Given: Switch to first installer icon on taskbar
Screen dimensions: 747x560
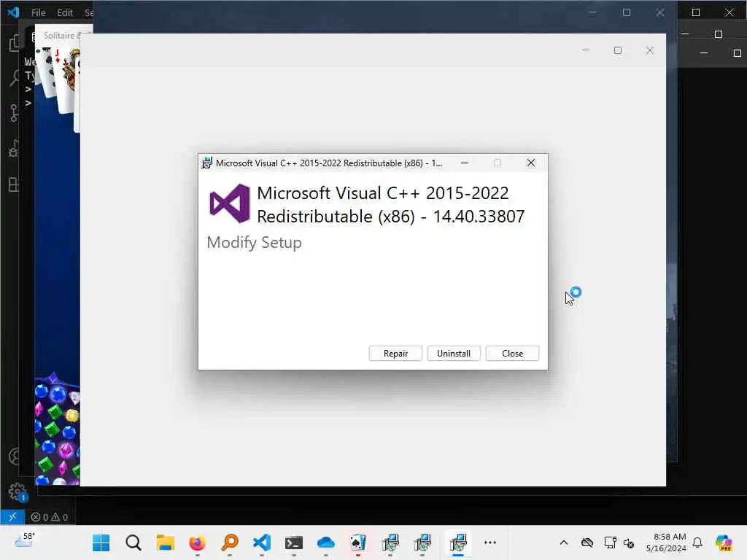Looking at the screenshot, I should [390, 542].
